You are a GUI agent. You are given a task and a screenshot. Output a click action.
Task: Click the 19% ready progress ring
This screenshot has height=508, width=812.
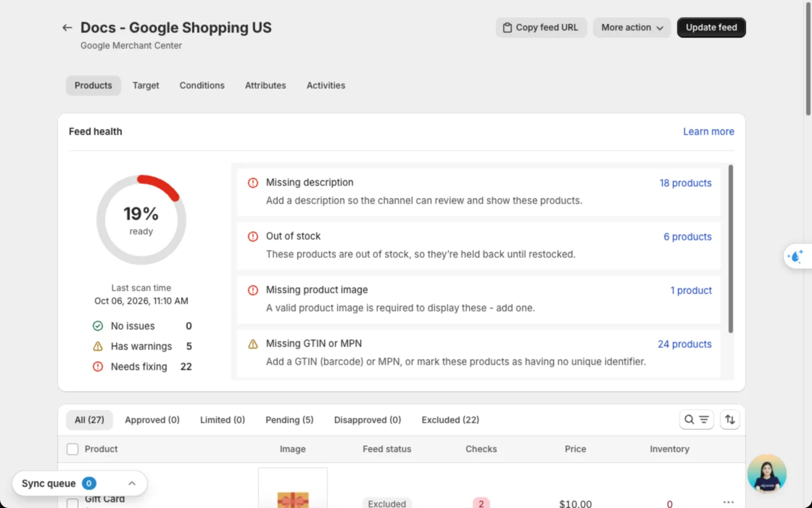141,220
